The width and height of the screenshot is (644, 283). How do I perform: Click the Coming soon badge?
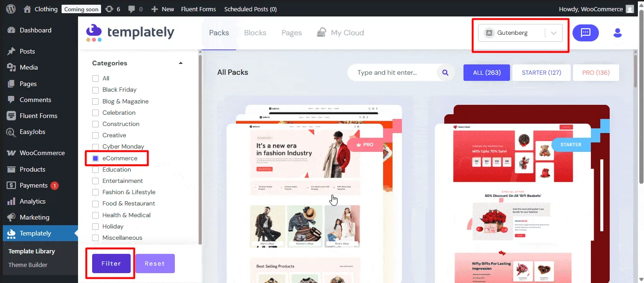tap(81, 9)
